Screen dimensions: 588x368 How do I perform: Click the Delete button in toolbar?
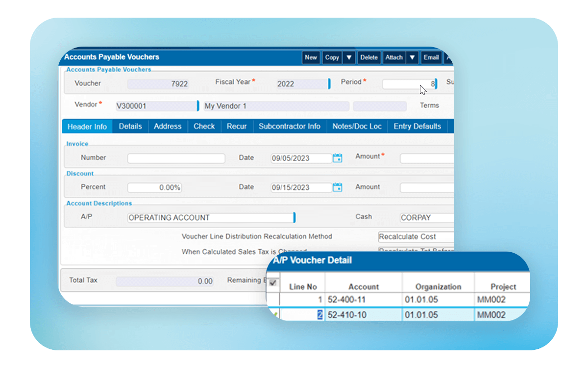[369, 57]
